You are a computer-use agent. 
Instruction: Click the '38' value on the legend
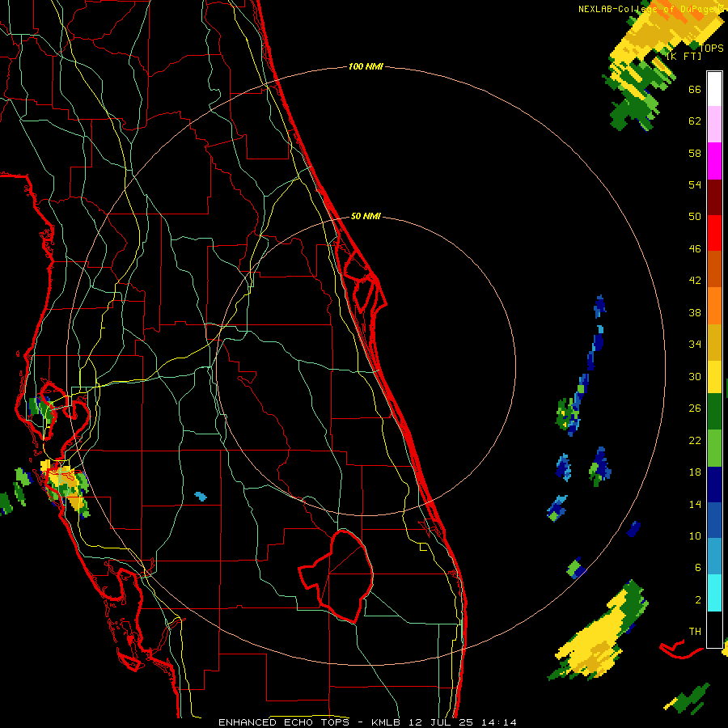point(695,312)
